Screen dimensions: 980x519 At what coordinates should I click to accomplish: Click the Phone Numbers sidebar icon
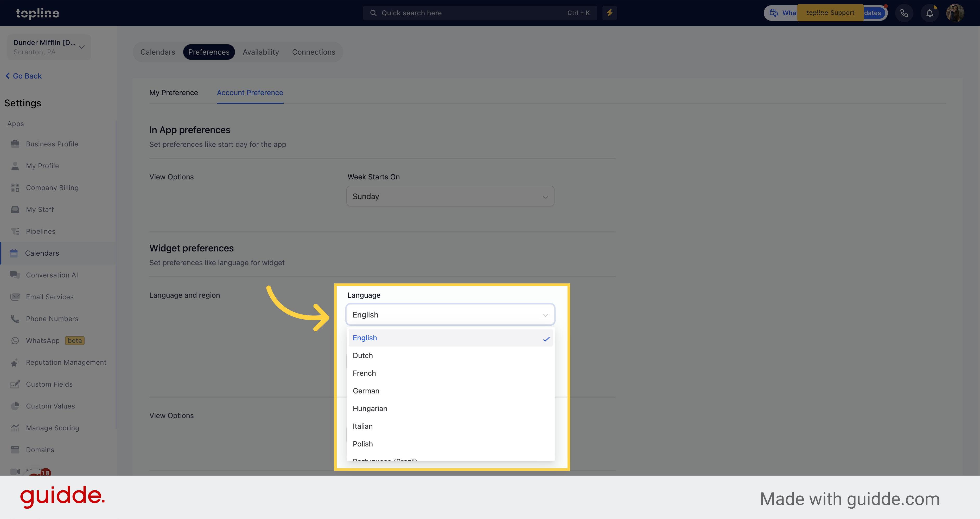[16, 318]
